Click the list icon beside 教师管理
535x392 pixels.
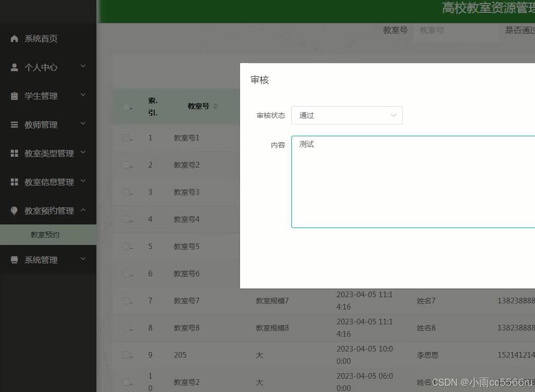(x=14, y=124)
